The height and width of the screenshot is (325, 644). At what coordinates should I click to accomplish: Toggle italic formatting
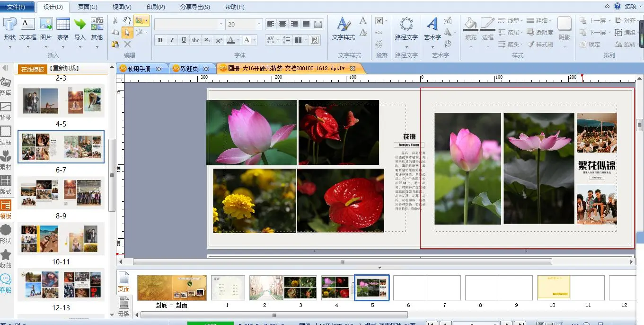(x=172, y=40)
